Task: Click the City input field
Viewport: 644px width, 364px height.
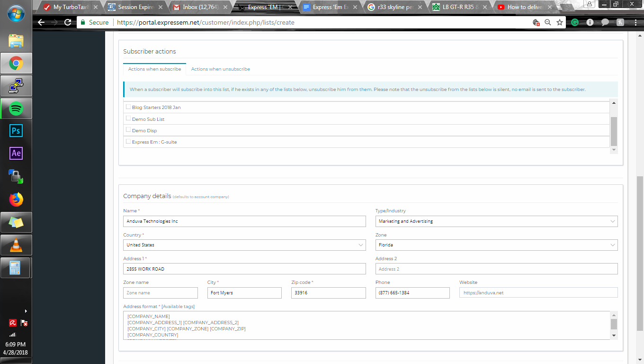Action: (244, 293)
